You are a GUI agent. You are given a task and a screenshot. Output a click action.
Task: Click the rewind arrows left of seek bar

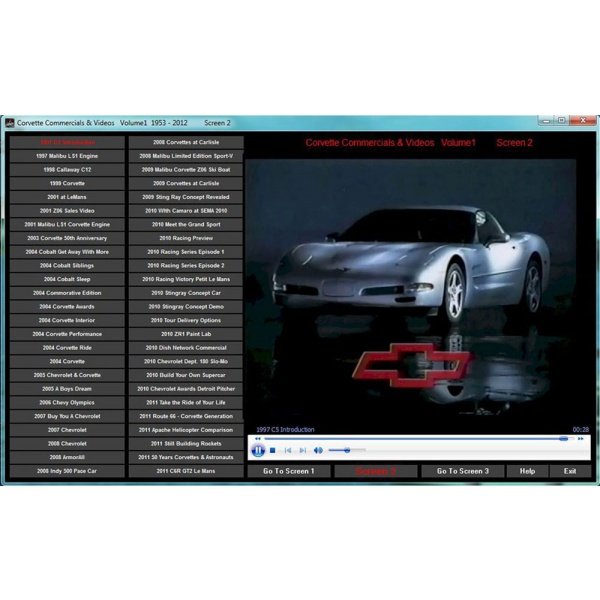(x=258, y=438)
